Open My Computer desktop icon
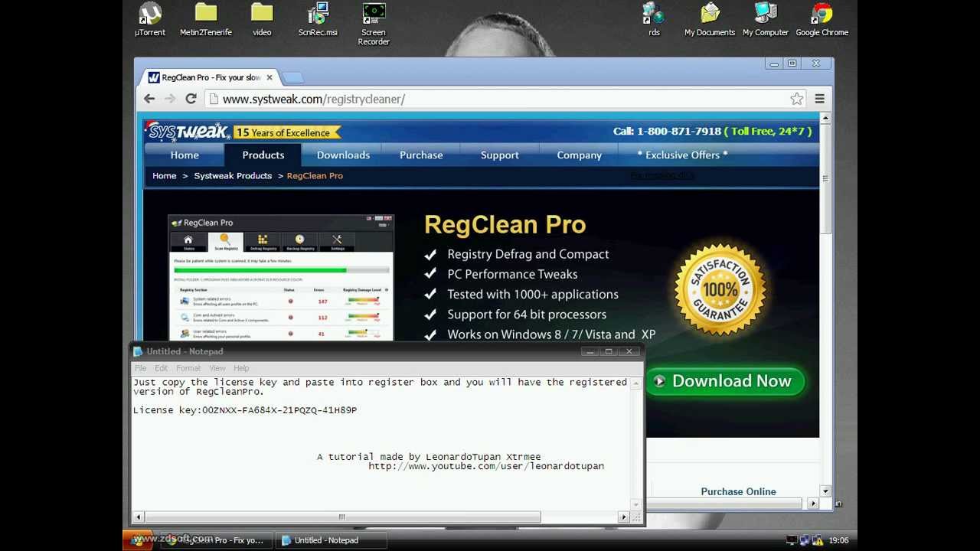980x551 pixels. pos(766,19)
